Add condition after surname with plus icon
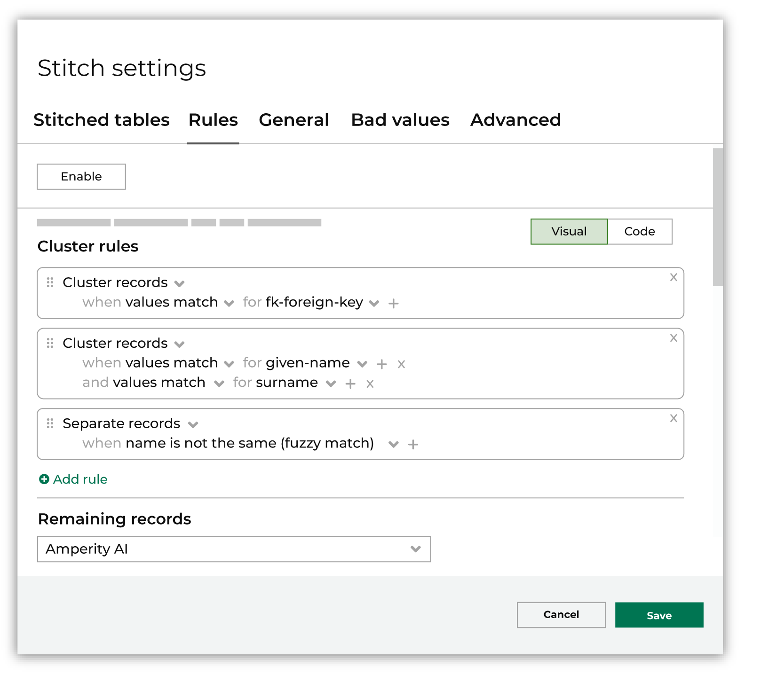 (x=350, y=384)
